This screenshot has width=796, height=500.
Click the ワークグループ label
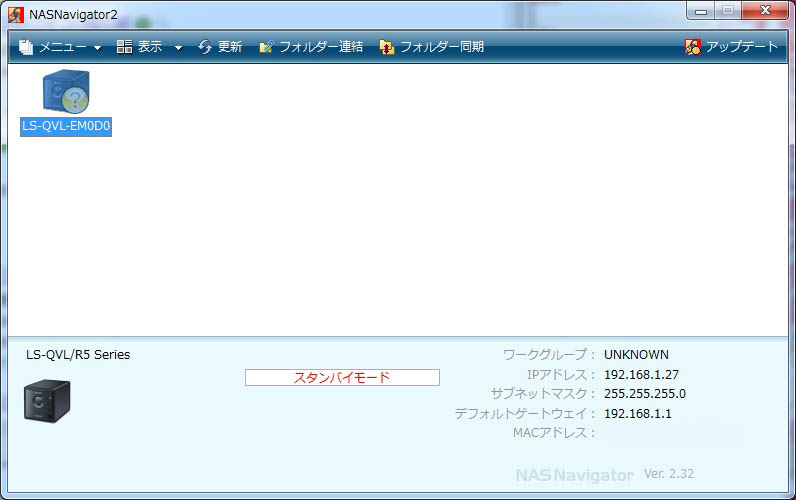point(549,355)
